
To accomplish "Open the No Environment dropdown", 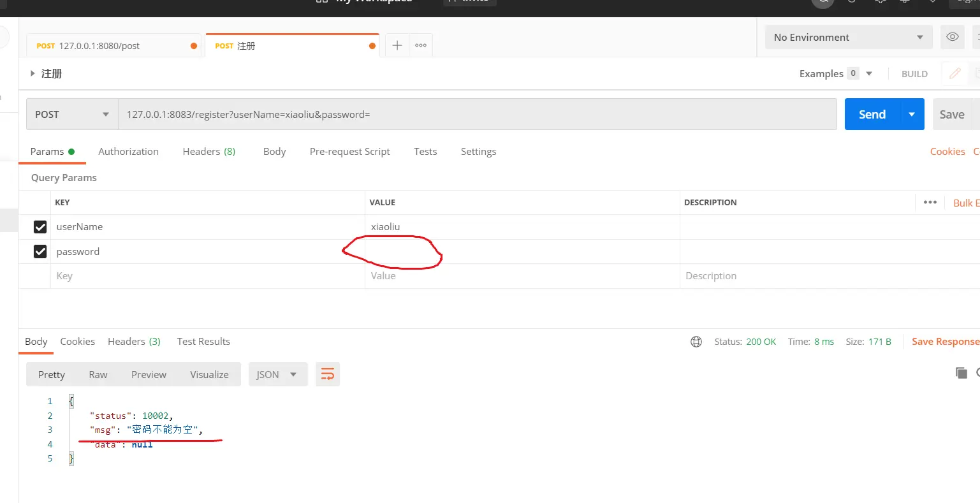I will (x=849, y=37).
